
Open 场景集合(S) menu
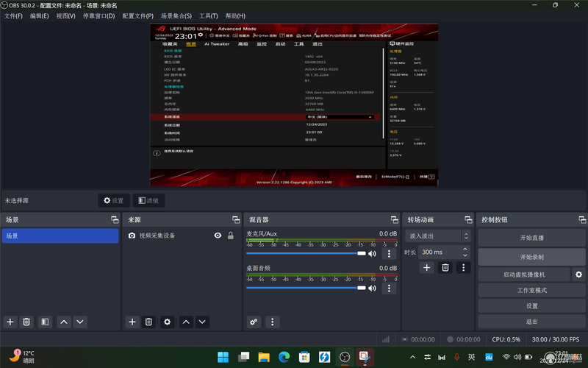176,15
